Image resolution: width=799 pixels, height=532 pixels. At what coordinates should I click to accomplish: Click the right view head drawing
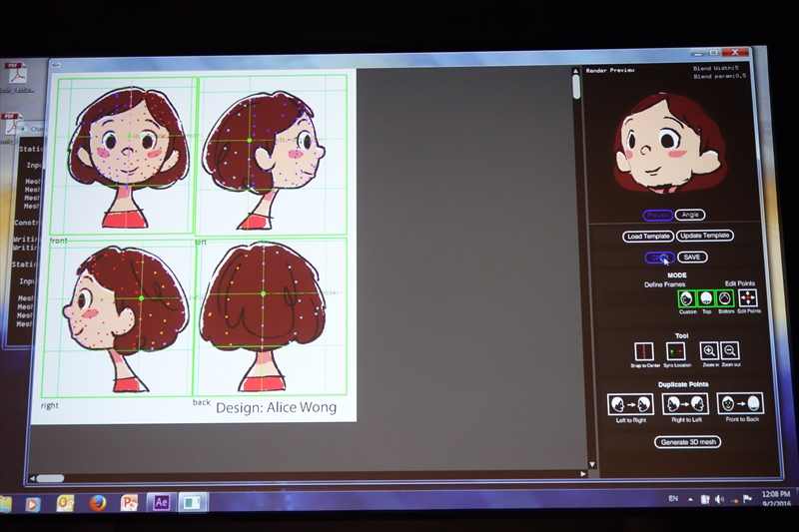(x=124, y=319)
